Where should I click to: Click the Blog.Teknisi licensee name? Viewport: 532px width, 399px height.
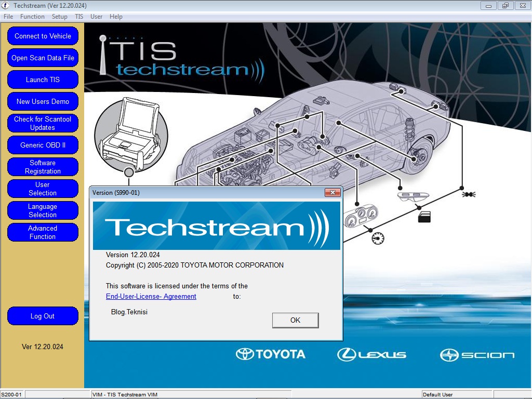coord(129,312)
